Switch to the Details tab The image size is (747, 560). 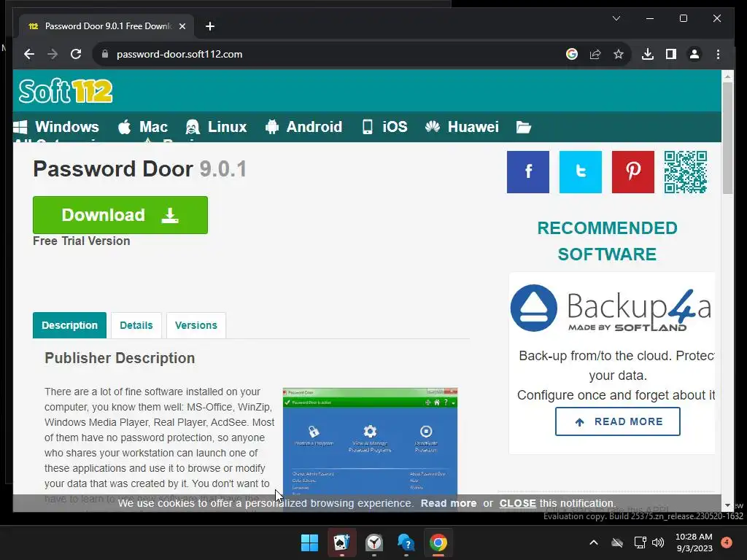[136, 325]
